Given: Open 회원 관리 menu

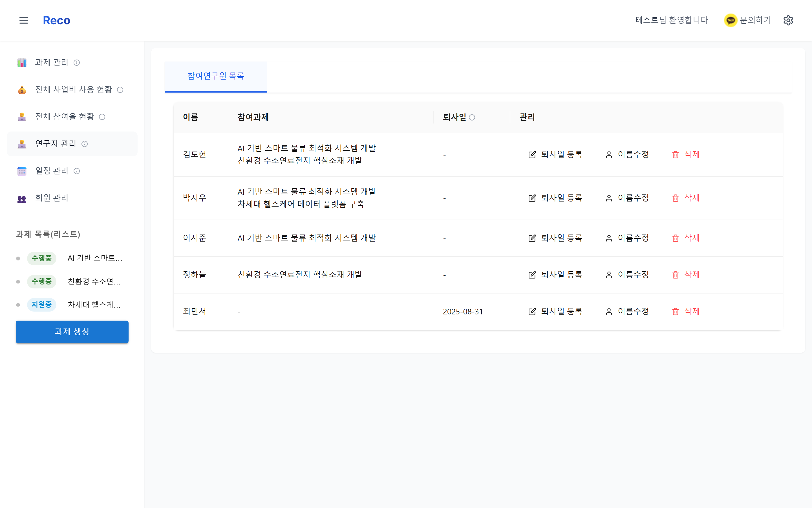Looking at the screenshot, I should coord(72,198).
